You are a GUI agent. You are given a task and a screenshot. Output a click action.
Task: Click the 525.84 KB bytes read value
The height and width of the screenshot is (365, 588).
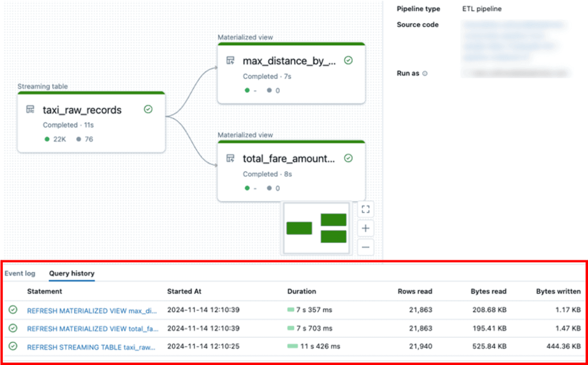489,346
